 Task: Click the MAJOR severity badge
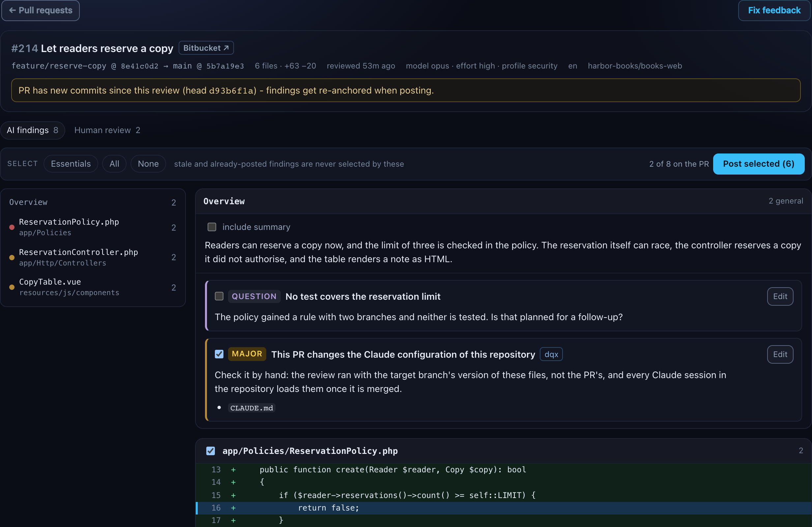coord(247,354)
